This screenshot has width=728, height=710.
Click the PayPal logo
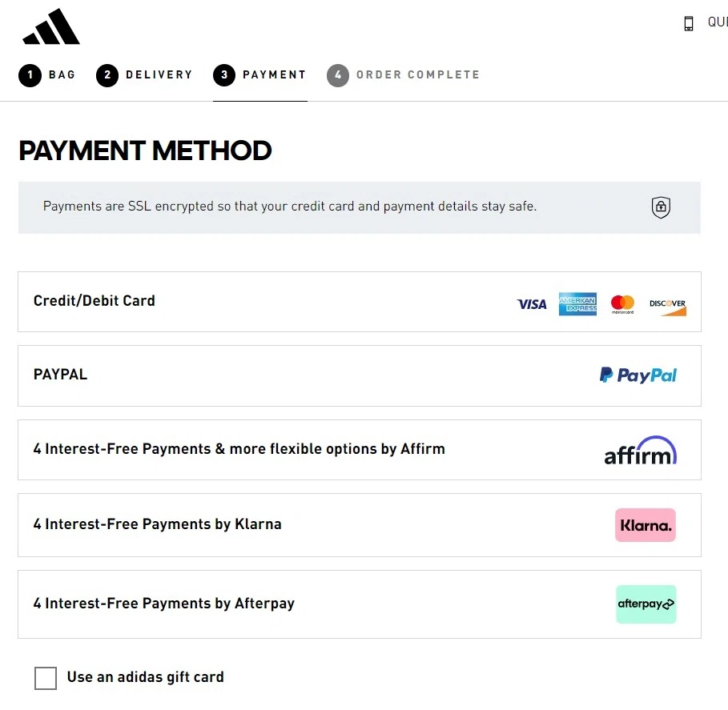click(x=638, y=375)
